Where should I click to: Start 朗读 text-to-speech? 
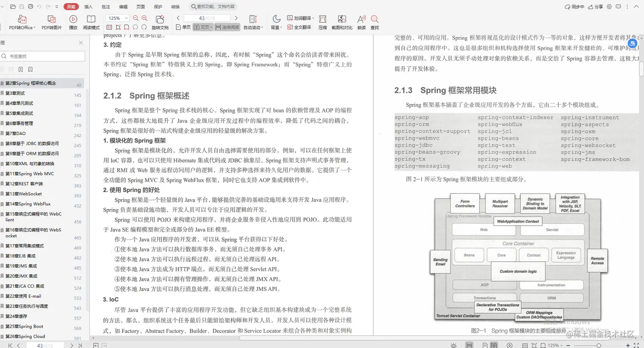coord(361,22)
